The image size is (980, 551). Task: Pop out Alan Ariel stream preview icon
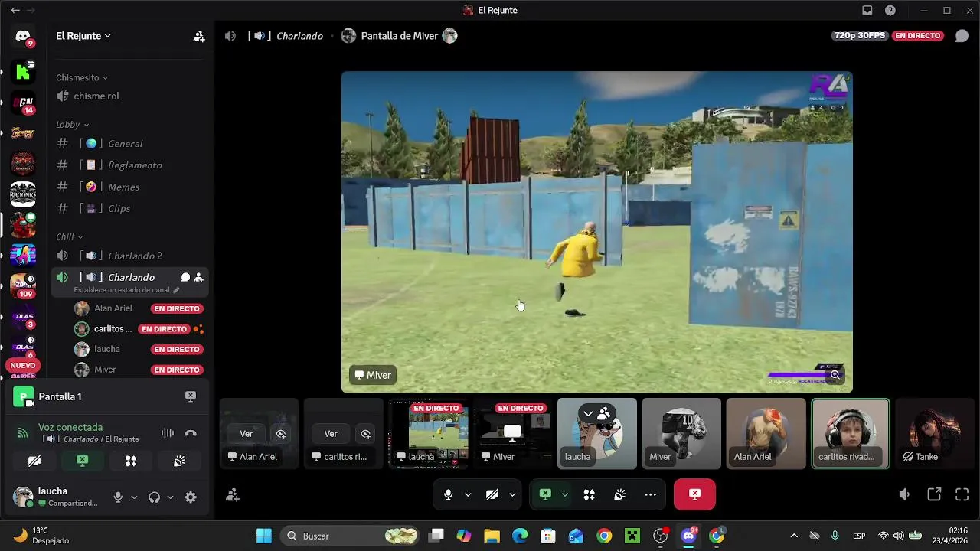[x=281, y=434]
